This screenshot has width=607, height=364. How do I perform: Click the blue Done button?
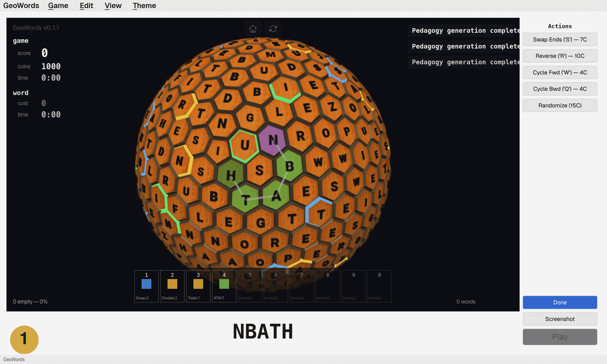click(560, 303)
